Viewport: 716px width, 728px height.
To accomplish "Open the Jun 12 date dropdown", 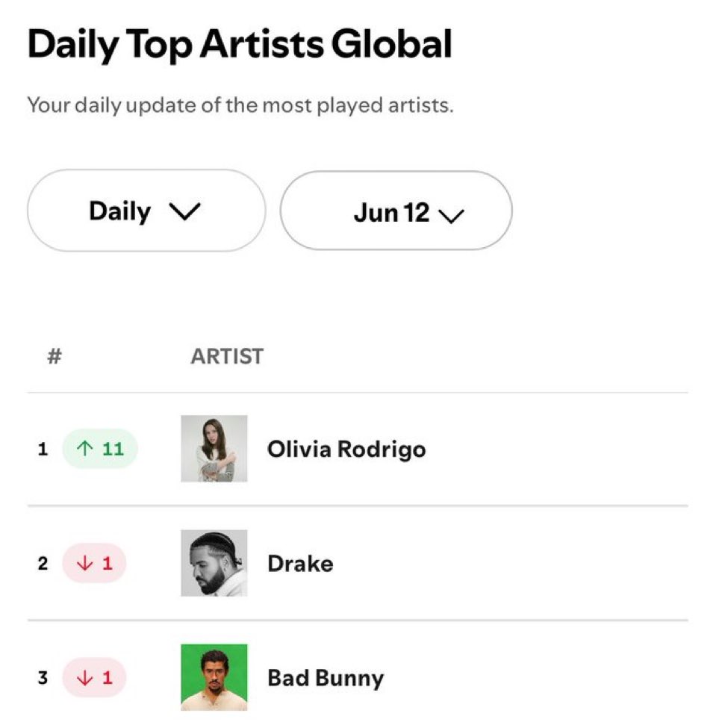I will tap(396, 211).
